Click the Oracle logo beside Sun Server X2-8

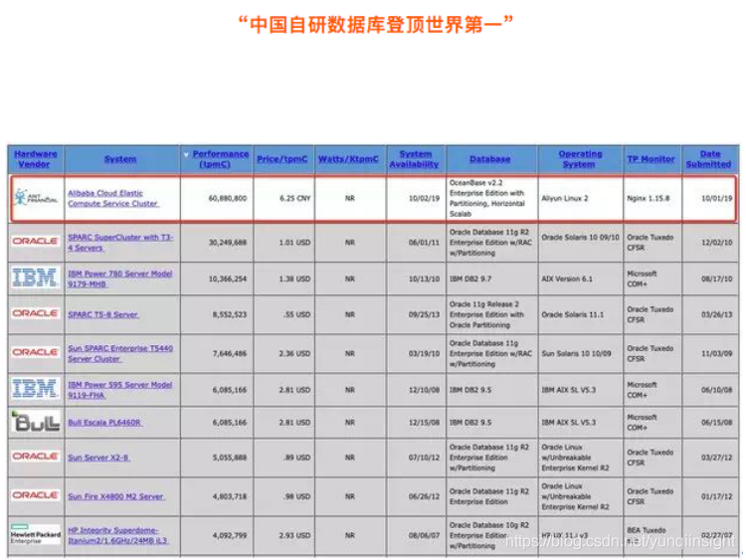36,457
